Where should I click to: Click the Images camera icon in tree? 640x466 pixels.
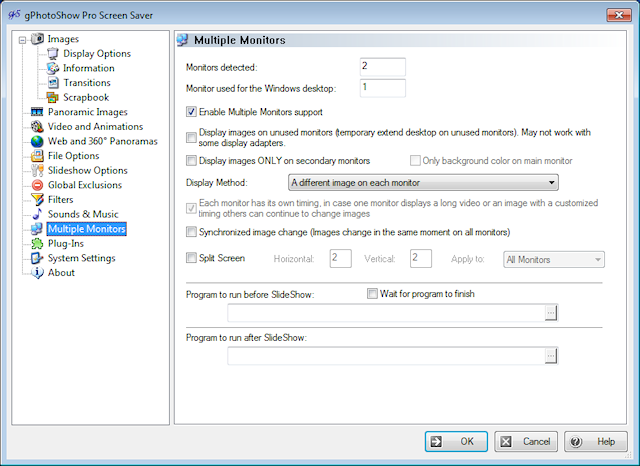[37, 39]
